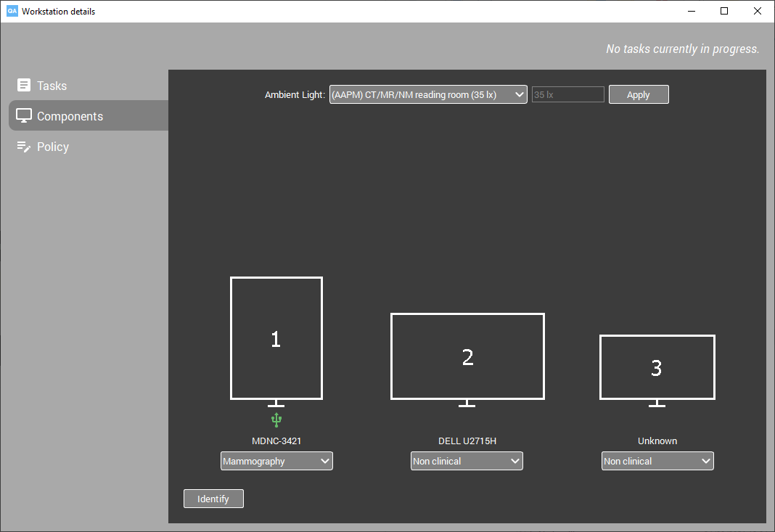The image size is (775, 532).
Task: Click the green USB icon under display 1
Action: (276, 420)
